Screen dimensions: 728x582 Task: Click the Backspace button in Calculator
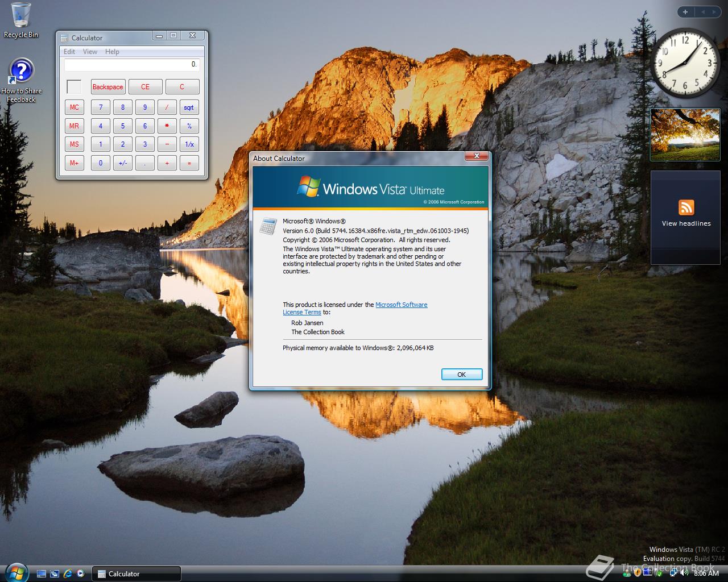click(107, 87)
